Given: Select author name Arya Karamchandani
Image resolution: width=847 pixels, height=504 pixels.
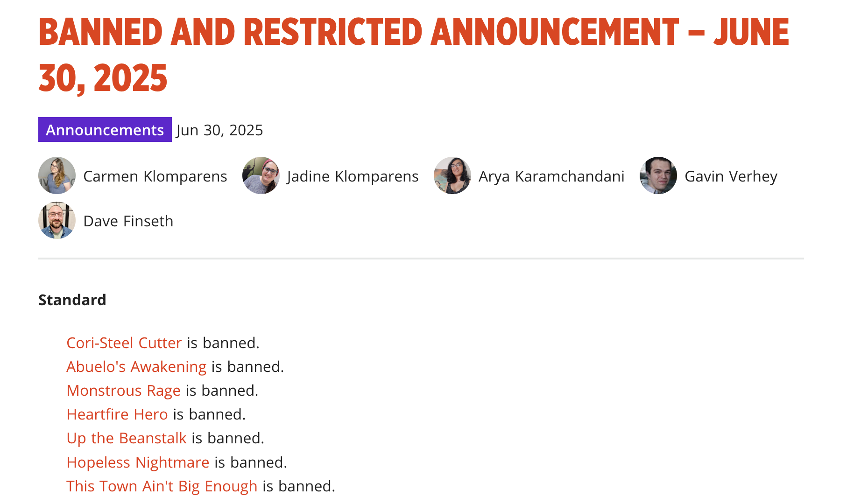Looking at the screenshot, I should pyautogui.click(x=551, y=176).
